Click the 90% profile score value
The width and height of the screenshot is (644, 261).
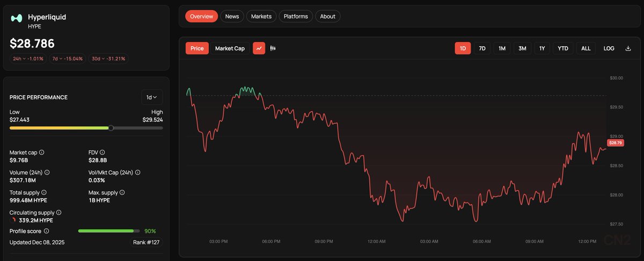[x=150, y=231]
